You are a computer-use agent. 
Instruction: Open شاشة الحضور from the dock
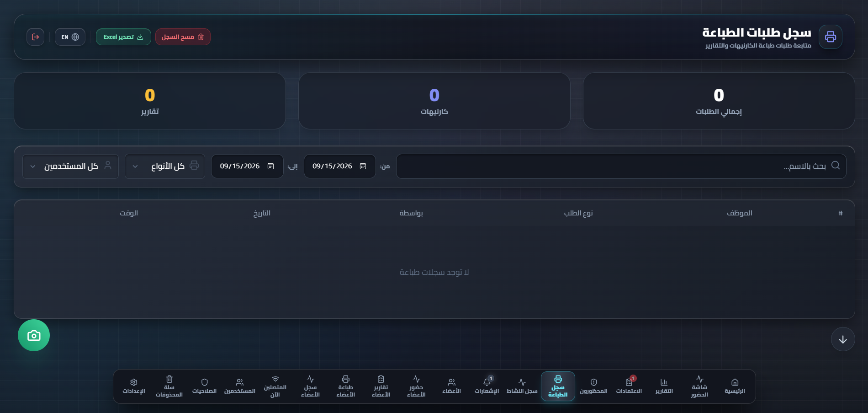[x=699, y=386]
